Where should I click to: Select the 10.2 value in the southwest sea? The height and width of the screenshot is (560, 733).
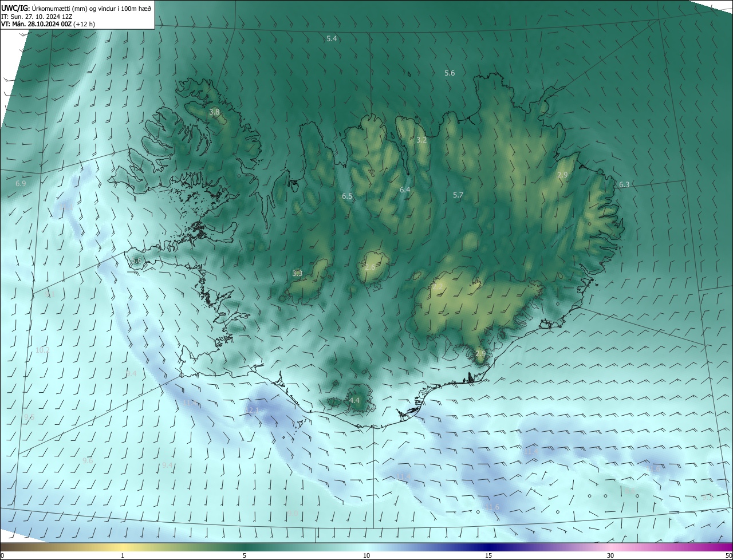[x=42, y=350]
